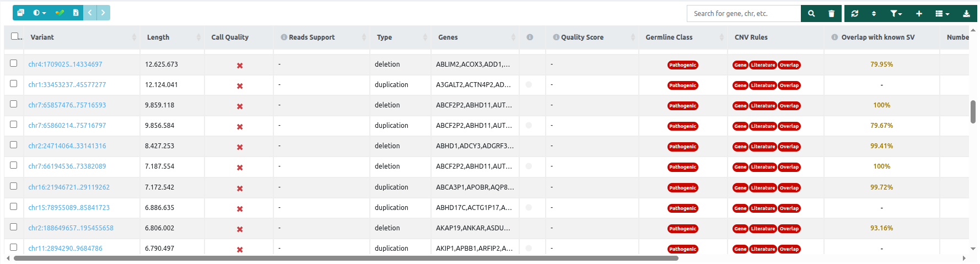Open the filter funnel dropdown

click(896, 14)
